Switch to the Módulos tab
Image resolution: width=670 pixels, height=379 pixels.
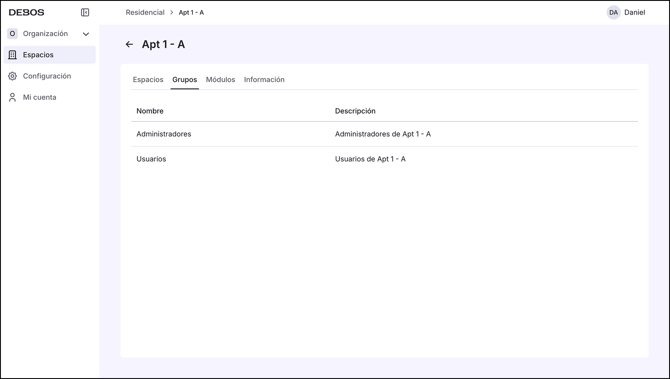(220, 79)
